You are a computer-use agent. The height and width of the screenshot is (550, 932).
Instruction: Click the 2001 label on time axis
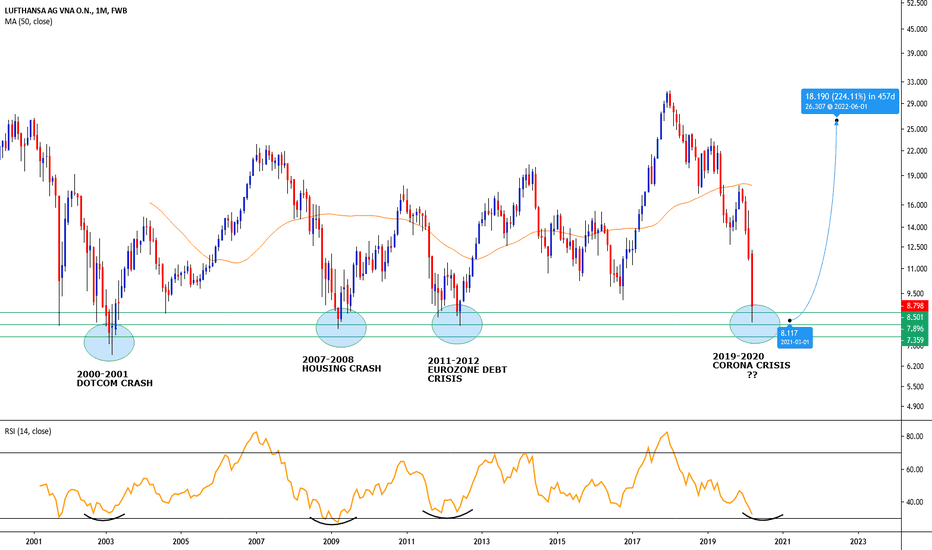(34, 542)
